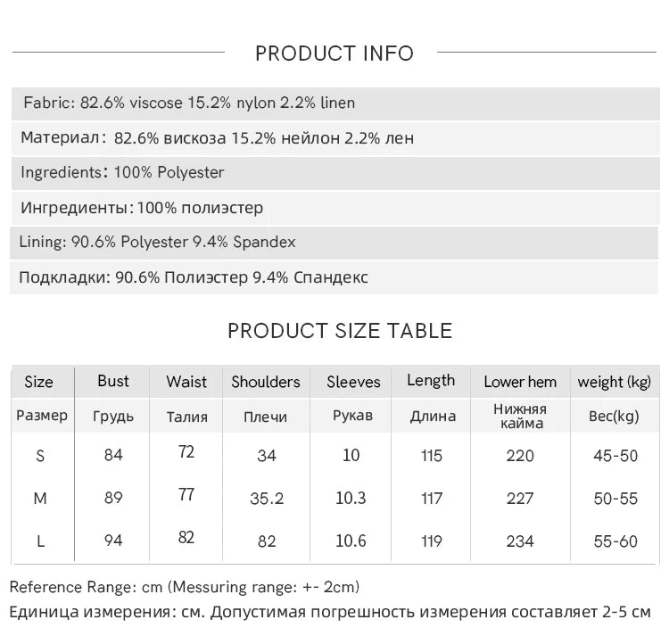Select the weight (kg) column header

[x=615, y=382]
